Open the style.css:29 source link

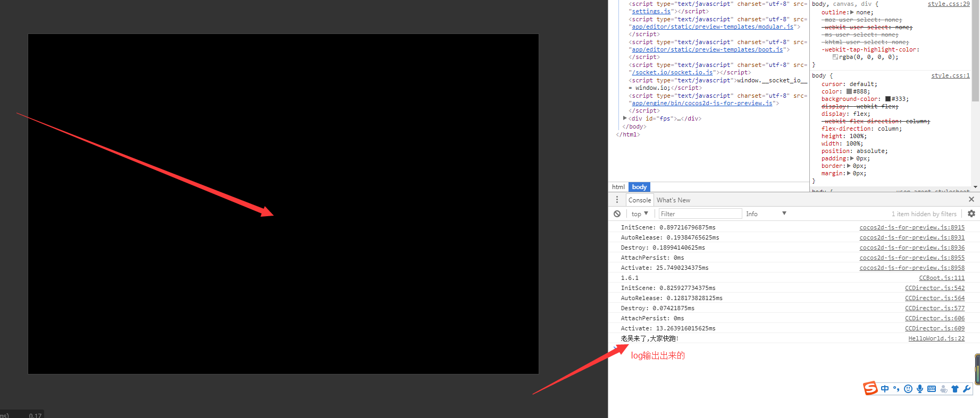coord(949,4)
